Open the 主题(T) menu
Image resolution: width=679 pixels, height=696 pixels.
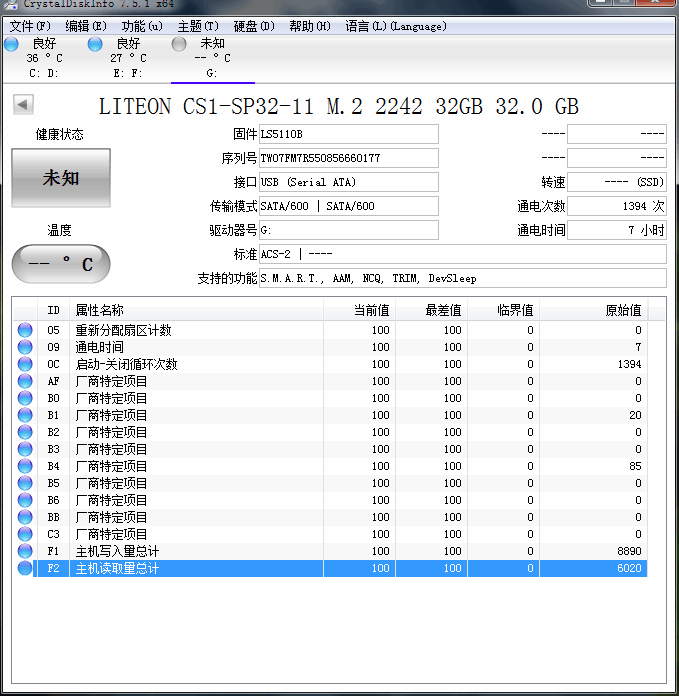(198, 27)
